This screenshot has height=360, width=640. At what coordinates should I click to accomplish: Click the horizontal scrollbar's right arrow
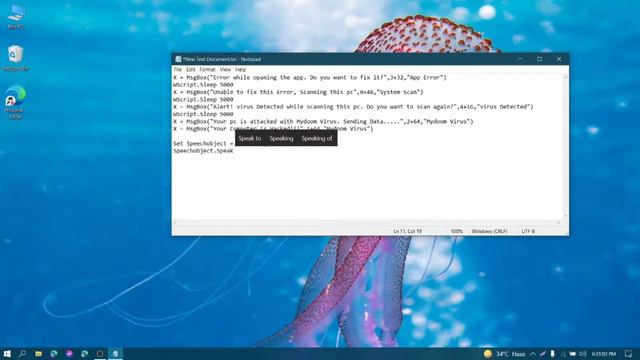coord(559,222)
